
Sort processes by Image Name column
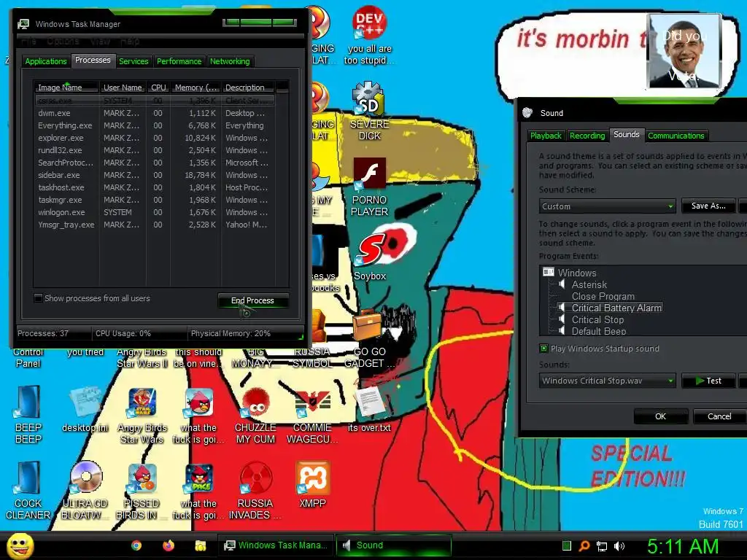(x=66, y=87)
